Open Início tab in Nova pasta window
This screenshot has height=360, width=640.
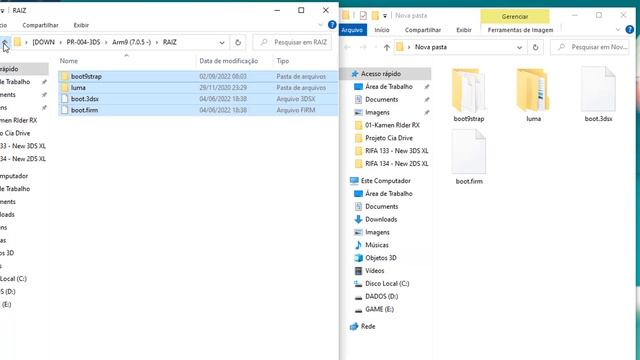[x=382, y=30]
